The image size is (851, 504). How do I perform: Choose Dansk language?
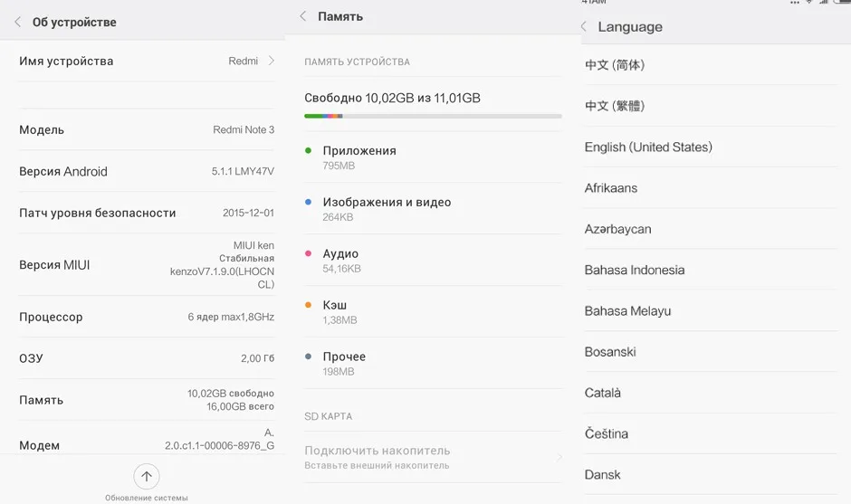(x=711, y=475)
